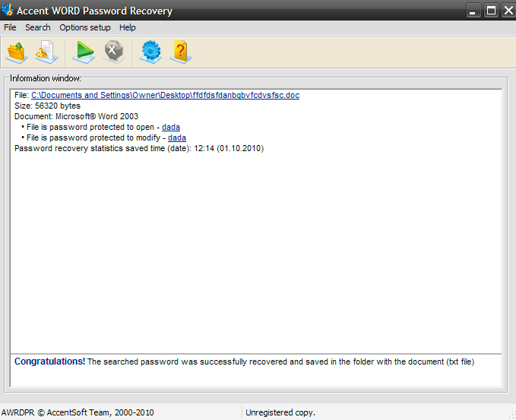Click the 'File is password protected to open' text

[x=90, y=128]
